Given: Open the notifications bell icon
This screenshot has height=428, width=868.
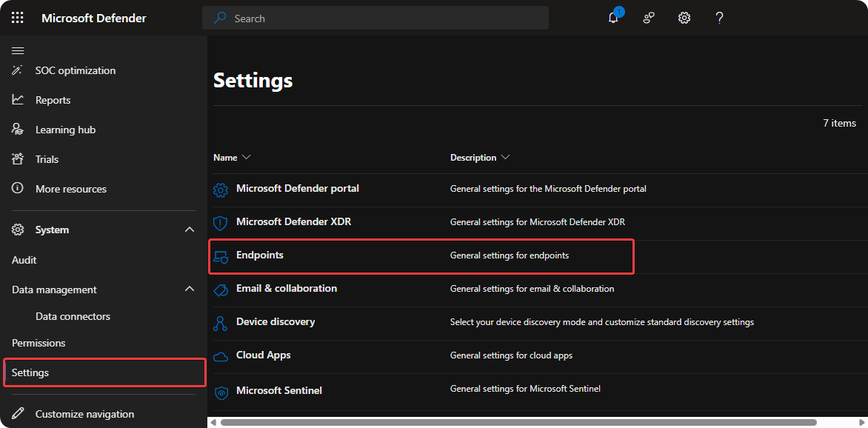Looking at the screenshot, I should coord(613,18).
